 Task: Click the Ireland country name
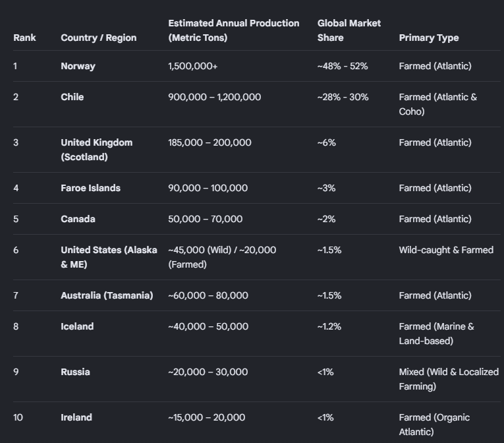coord(76,417)
